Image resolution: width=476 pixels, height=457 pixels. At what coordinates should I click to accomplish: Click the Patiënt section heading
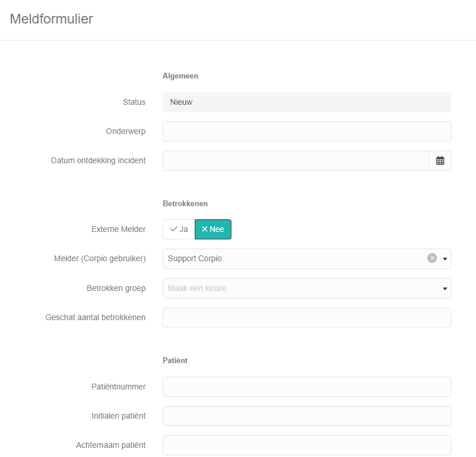(x=175, y=360)
